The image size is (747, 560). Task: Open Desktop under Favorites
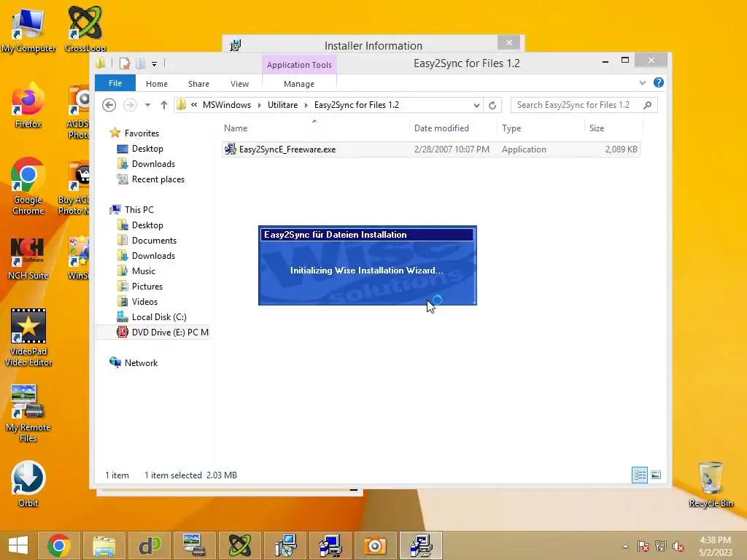[147, 149]
